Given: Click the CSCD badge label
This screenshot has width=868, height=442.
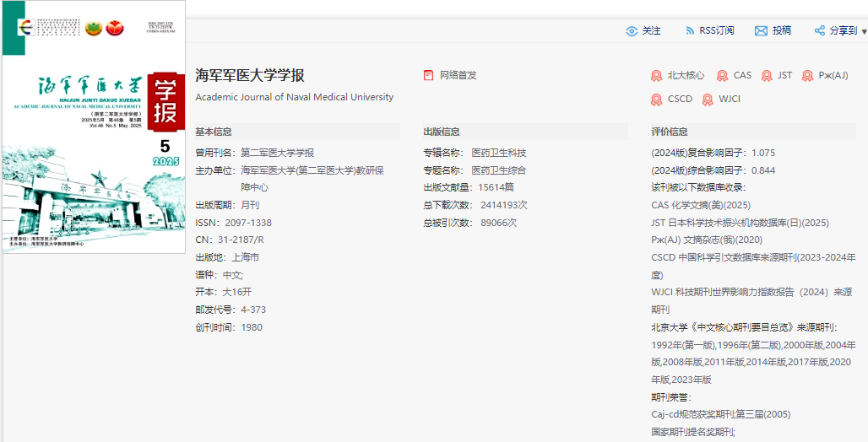Looking at the screenshot, I should pyautogui.click(x=680, y=99).
